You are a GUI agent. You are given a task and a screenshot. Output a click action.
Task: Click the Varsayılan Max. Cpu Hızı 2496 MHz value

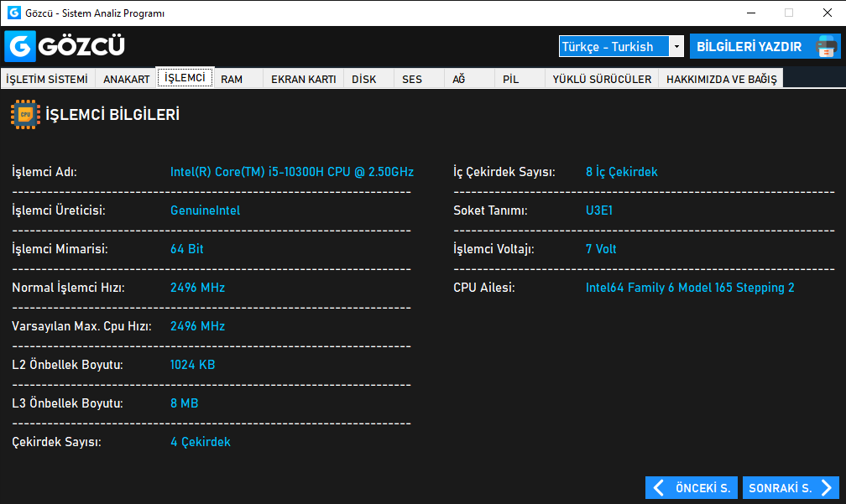pos(197,326)
